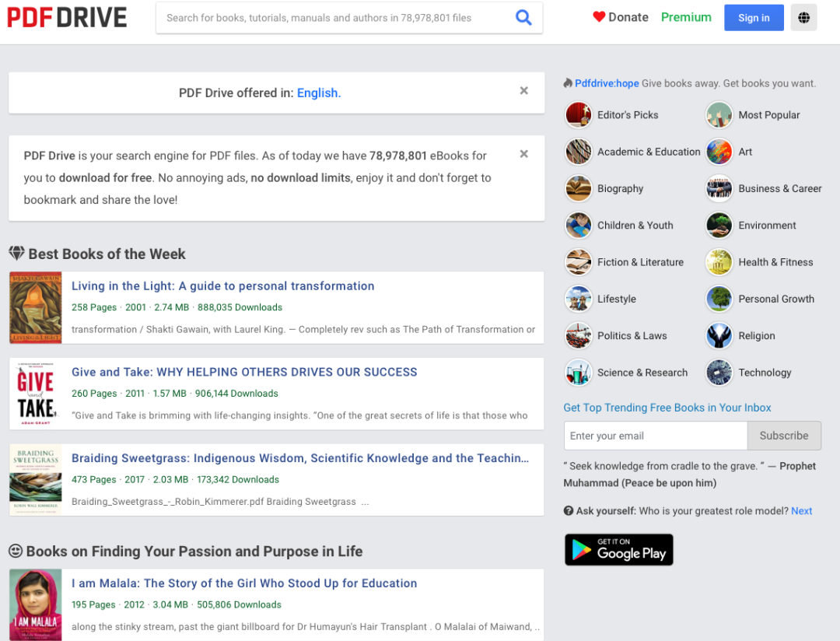Click the blue search magnifier icon
The image size is (840, 641).
pos(523,18)
